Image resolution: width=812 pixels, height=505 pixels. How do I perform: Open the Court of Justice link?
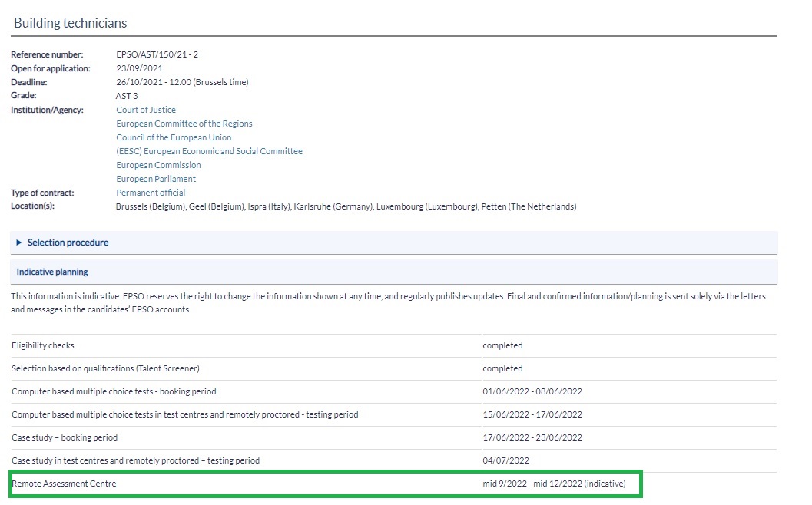[146, 110]
